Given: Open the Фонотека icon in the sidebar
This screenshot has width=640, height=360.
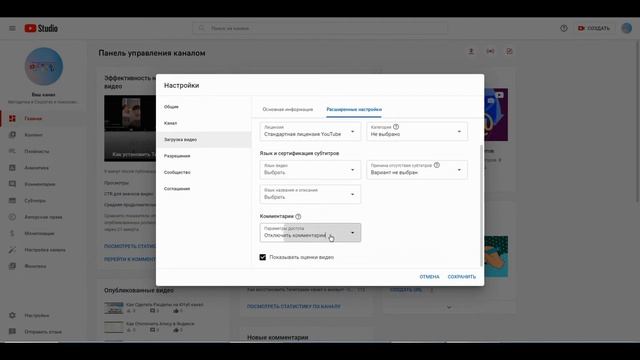Looking at the screenshot, I should pyautogui.click(x=12, y=266).
